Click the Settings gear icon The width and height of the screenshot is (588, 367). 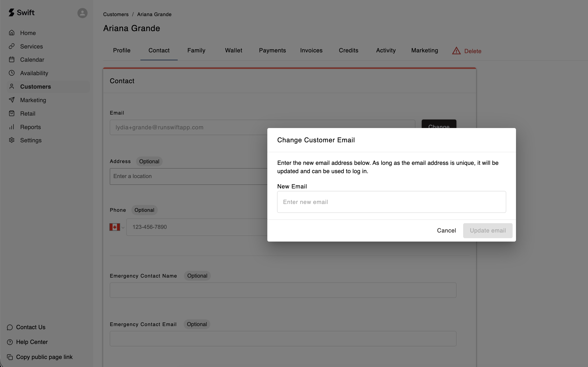coord(12,140)
